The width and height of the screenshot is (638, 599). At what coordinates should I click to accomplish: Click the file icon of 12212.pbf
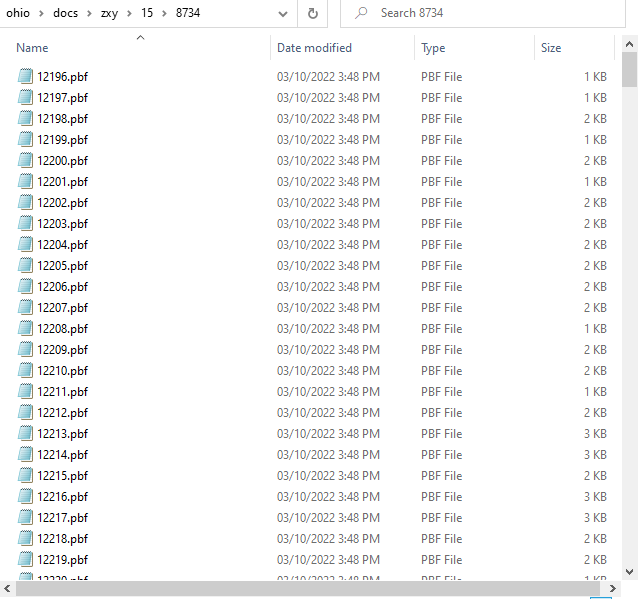[x=25, y=413]
